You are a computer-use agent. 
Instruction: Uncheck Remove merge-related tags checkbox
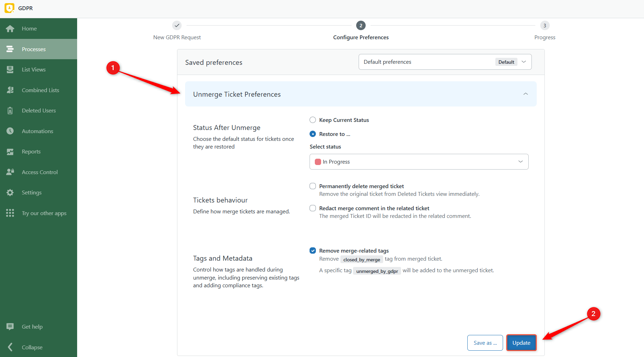313,251
